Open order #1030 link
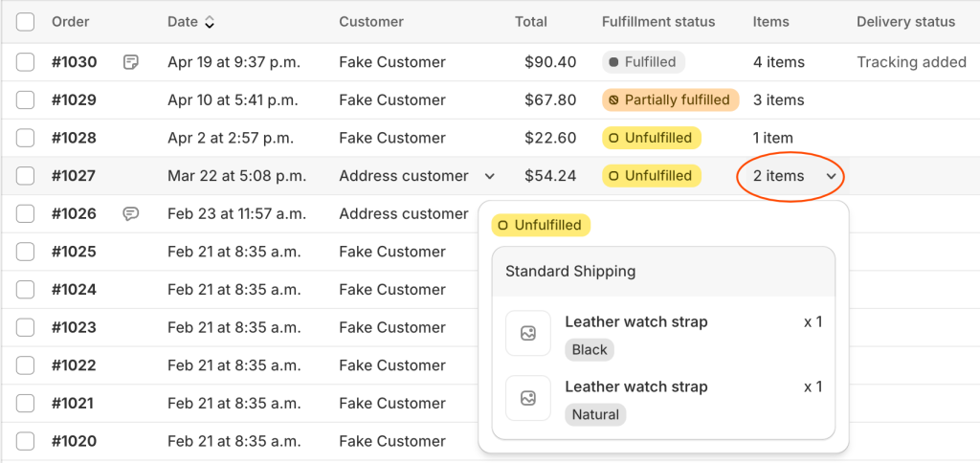The width and height of the screenshot is (980, 463). click(x=74, y=62)
